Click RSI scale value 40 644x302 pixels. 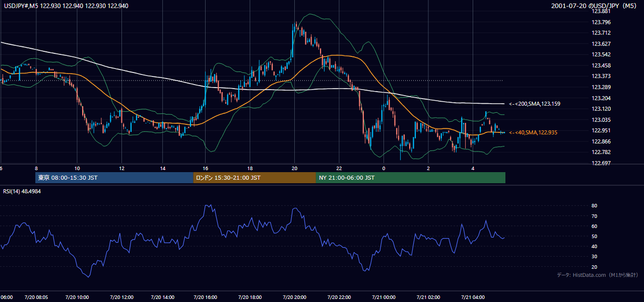[594, 246]
